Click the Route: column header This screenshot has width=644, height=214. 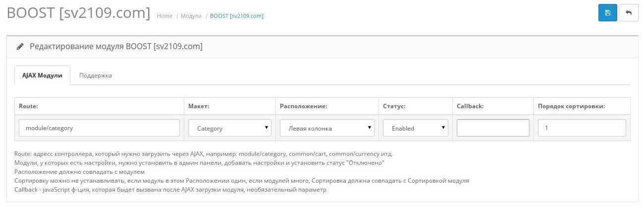click(x=28, y=106)
